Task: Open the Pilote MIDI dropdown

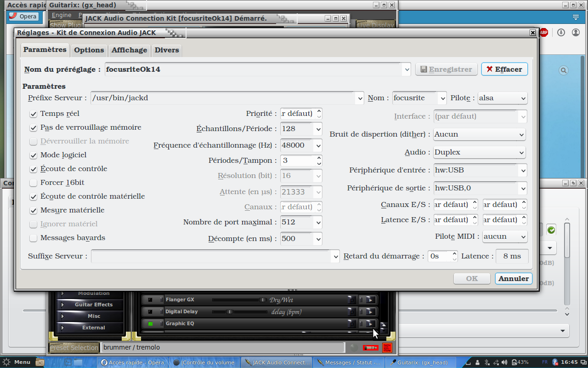Action: pos(505,236)
